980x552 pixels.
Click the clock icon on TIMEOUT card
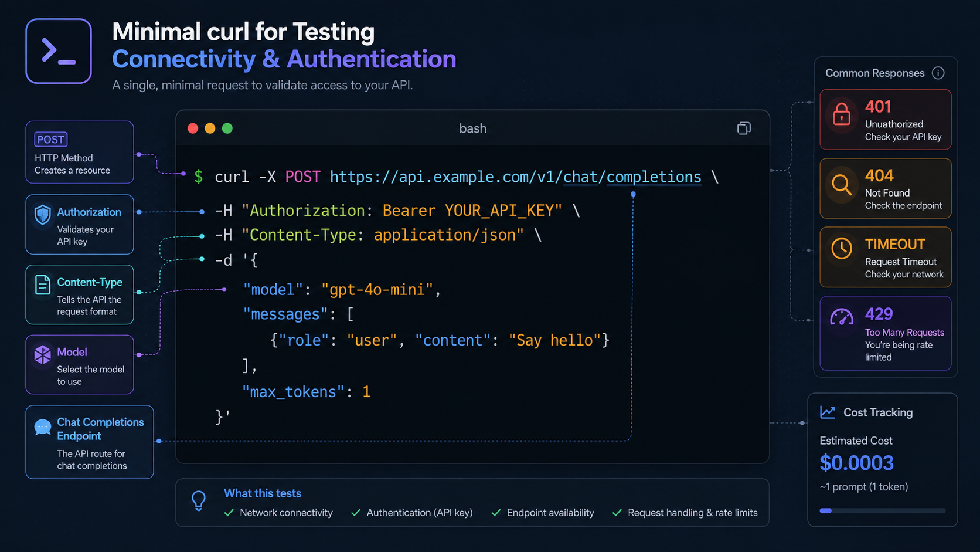842,248
